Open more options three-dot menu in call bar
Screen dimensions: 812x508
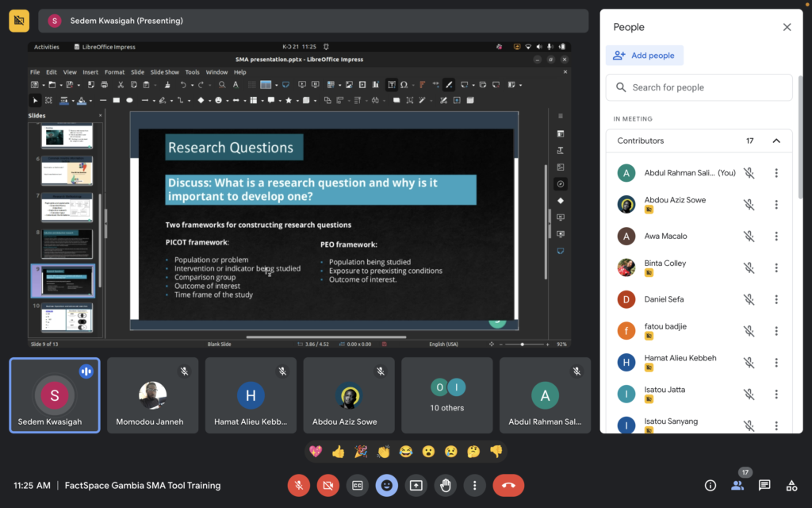coord(474,486)
